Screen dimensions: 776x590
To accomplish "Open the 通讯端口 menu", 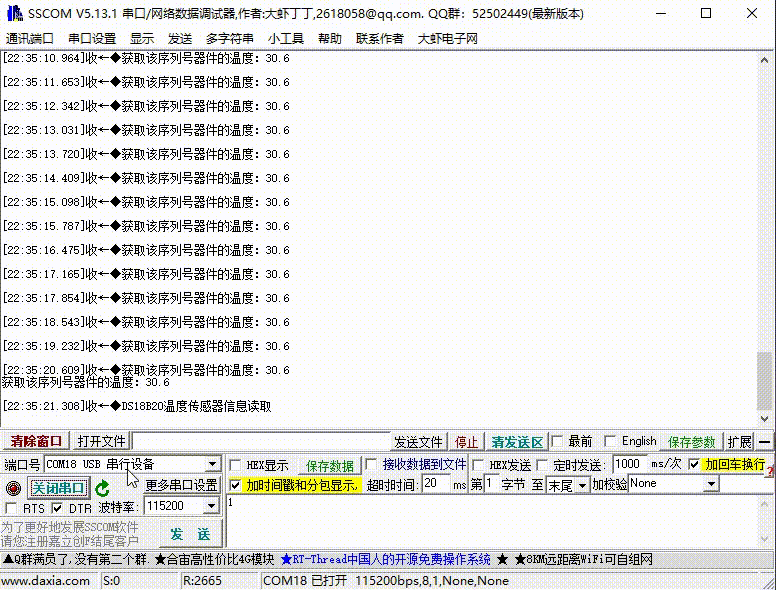I will 30,38.
